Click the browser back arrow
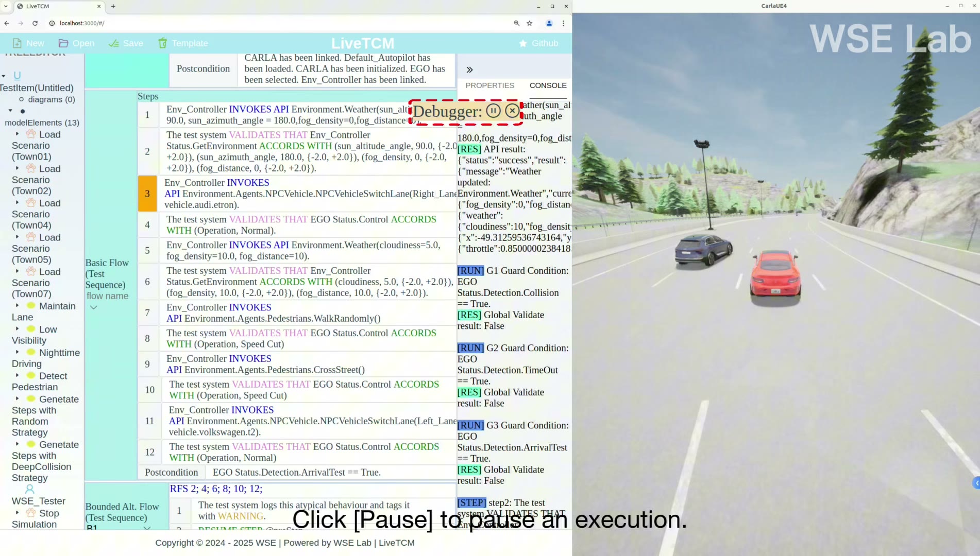This screenshot has width=980, height=556. click(7, 23)
